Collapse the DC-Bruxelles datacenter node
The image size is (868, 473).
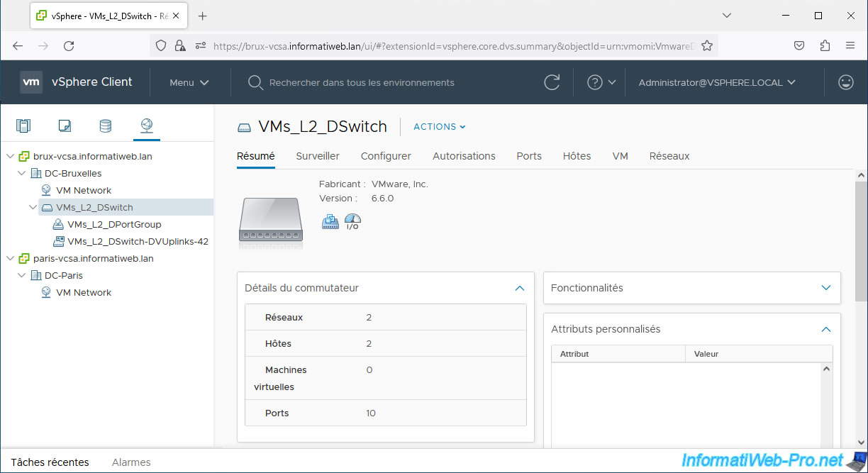pos(22,173)
